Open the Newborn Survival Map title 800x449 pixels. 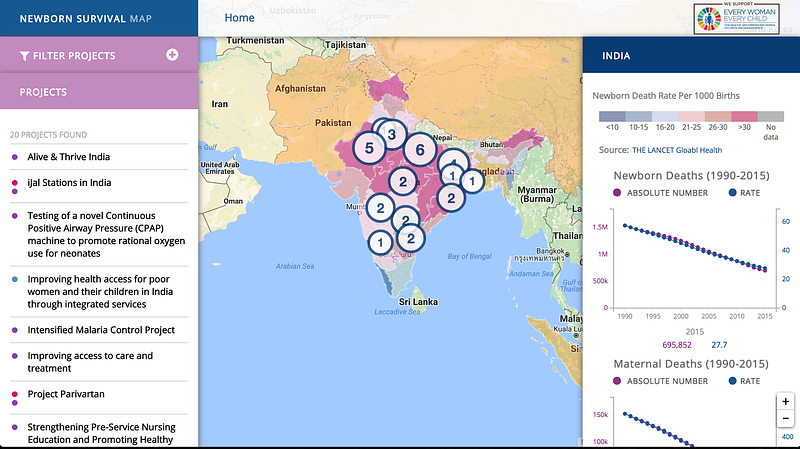(86, 19)
